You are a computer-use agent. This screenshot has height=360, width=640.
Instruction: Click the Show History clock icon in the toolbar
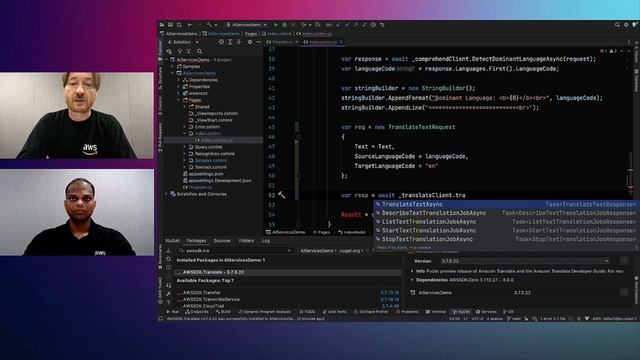pos(373,25)
